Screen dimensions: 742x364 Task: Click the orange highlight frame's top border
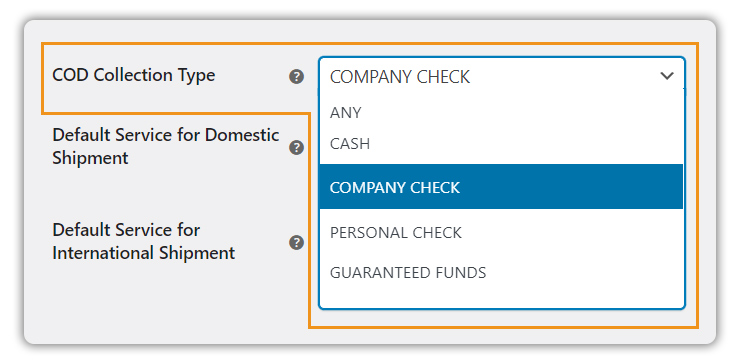[369, 44]
